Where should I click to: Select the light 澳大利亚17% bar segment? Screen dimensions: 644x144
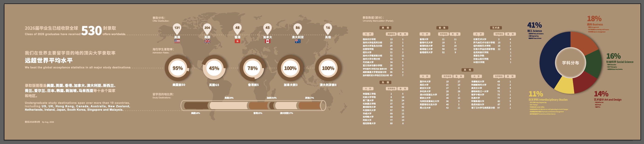click(x=286, y=106)
